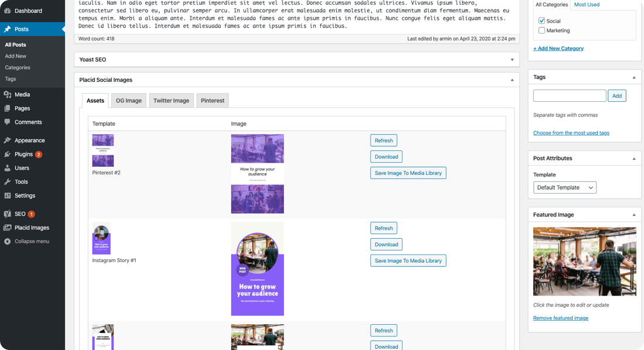
Task: Click the featured image photo to edit
Action: coord(584,262)
